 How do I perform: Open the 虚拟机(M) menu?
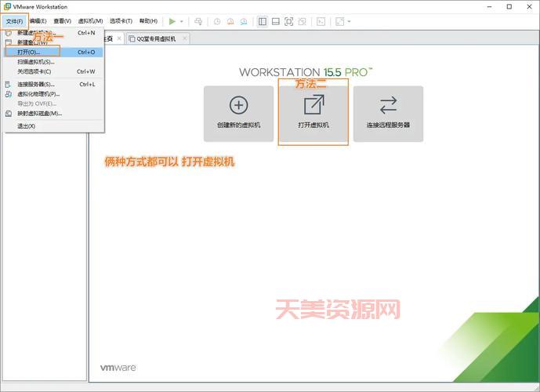(x=91, y=21)
